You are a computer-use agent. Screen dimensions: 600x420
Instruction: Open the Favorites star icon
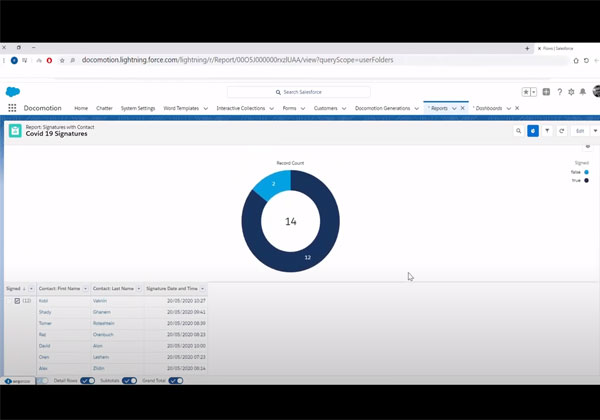tap(526, 92)
